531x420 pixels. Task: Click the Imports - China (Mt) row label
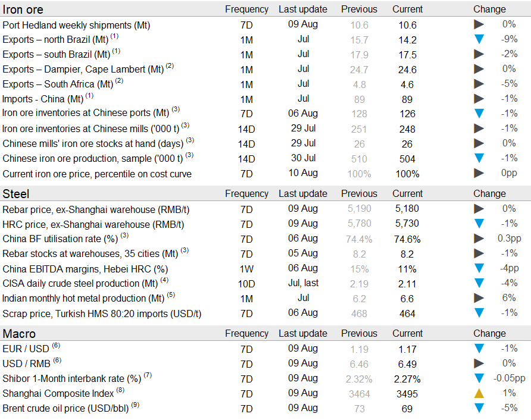(x=43, y=99)
